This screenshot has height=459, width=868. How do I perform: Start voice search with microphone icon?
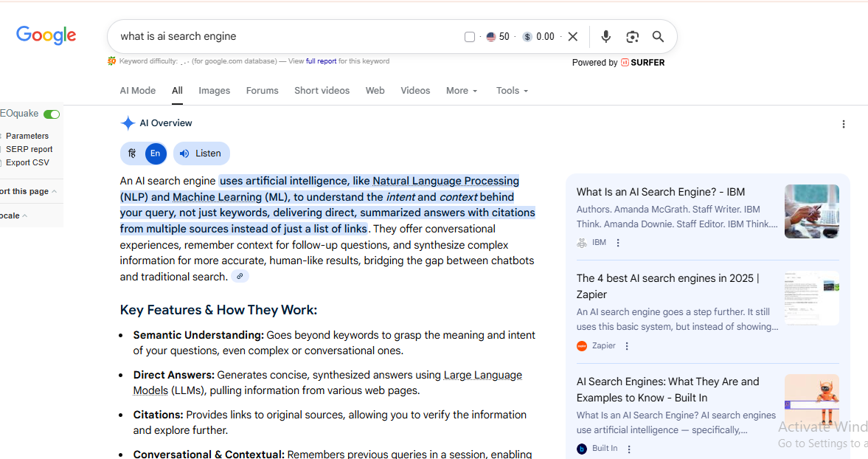[x=606, y=37]
